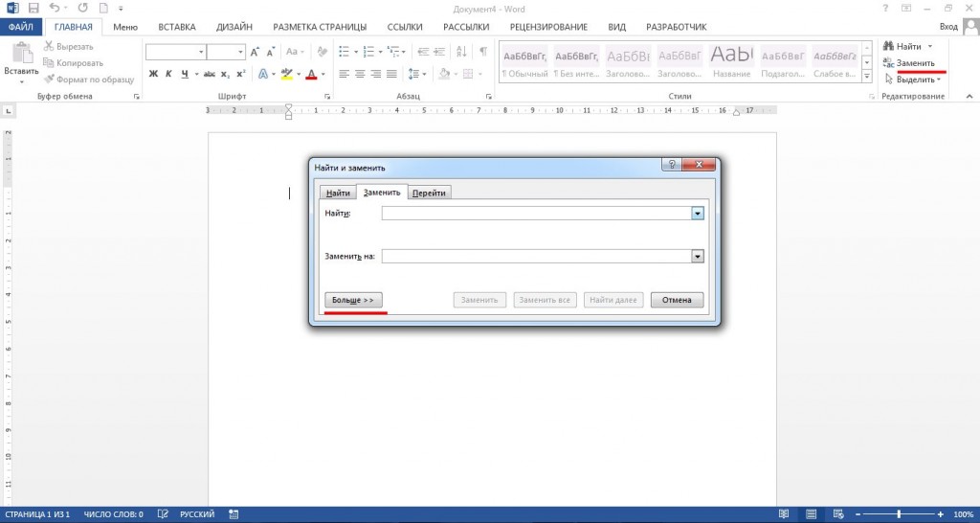Click the Больше >> button
Screen dimensions: 980x523
(353, 301)
